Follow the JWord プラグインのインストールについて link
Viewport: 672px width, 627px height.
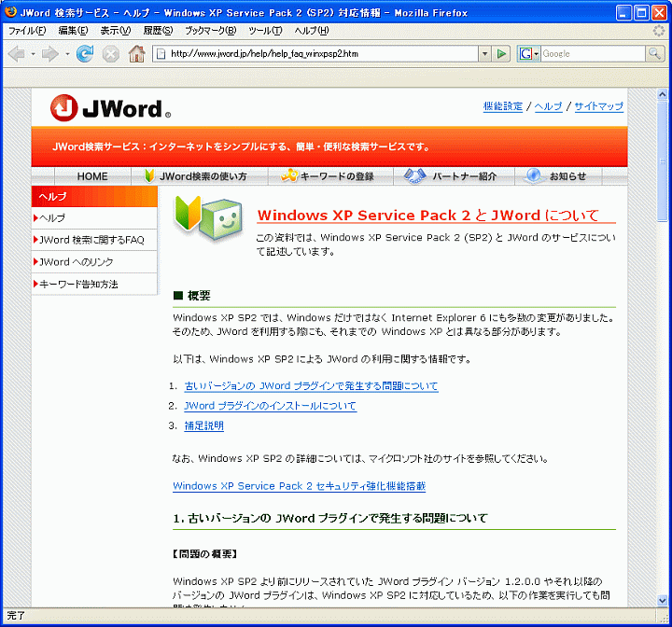coord(270,406)
